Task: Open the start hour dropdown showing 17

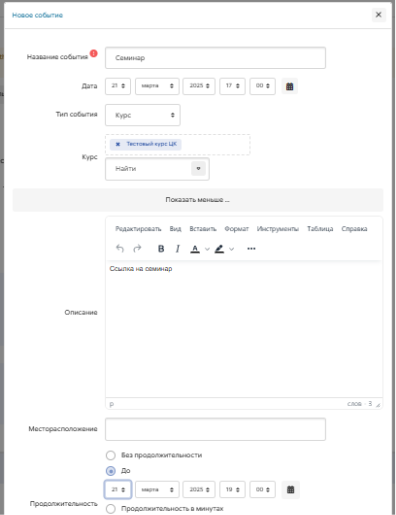Action: pos(232,86)
